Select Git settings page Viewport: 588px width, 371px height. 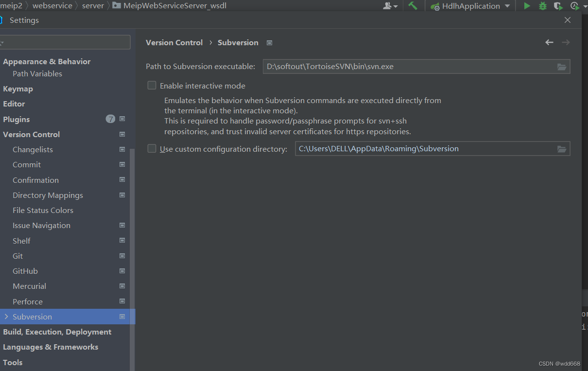17,256
